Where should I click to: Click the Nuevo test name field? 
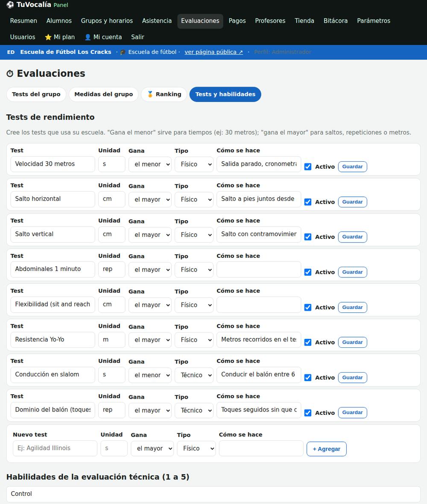55,448
